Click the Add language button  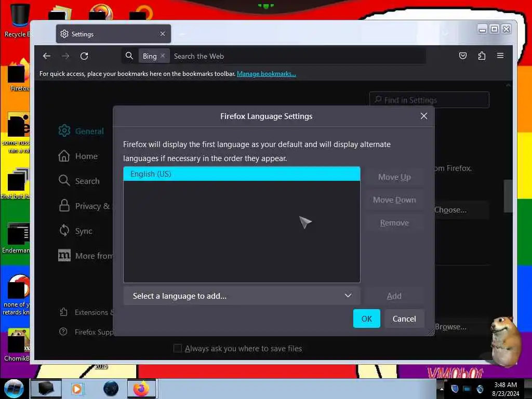pos(394,296)
